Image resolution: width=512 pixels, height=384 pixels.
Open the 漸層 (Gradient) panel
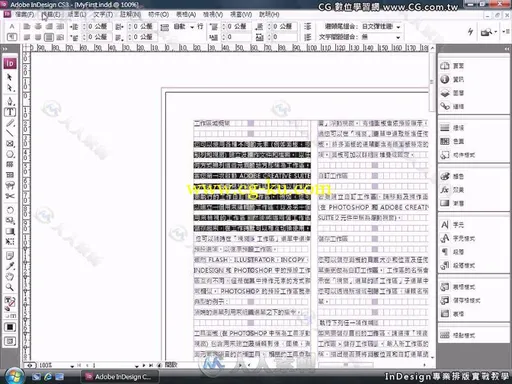pos(452,203)
